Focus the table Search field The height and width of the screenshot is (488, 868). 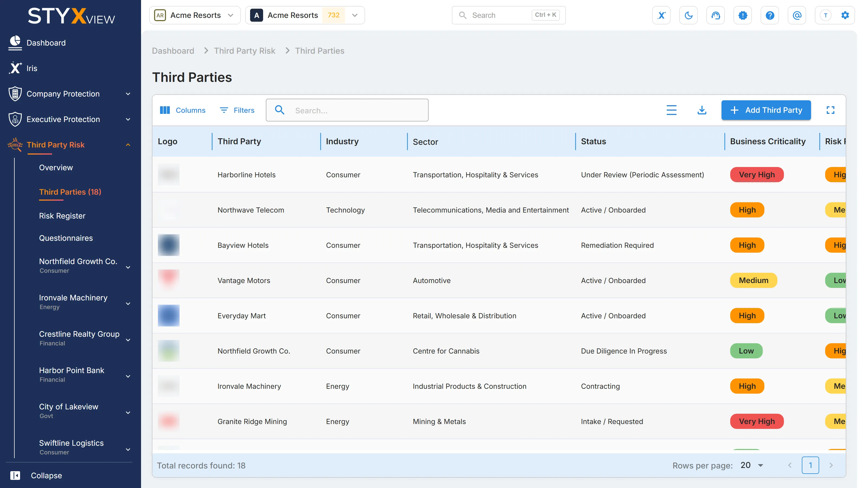pos(347,110)
